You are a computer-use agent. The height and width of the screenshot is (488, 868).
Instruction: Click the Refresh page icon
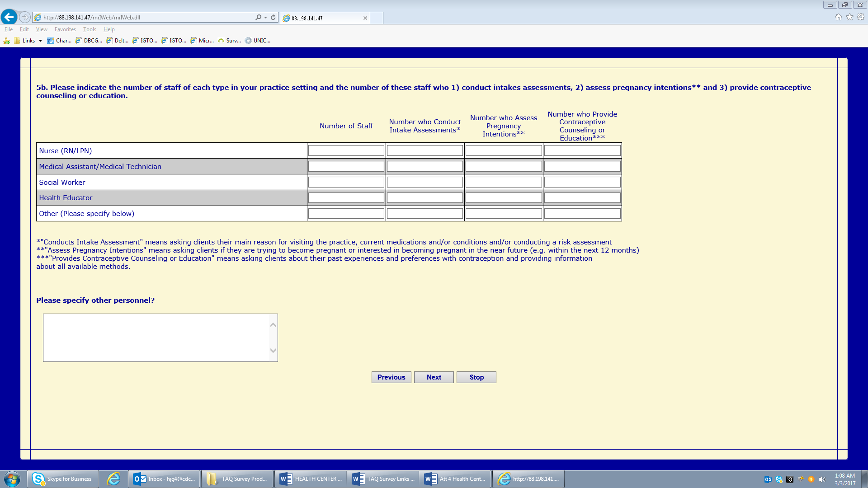pos(273,17)
